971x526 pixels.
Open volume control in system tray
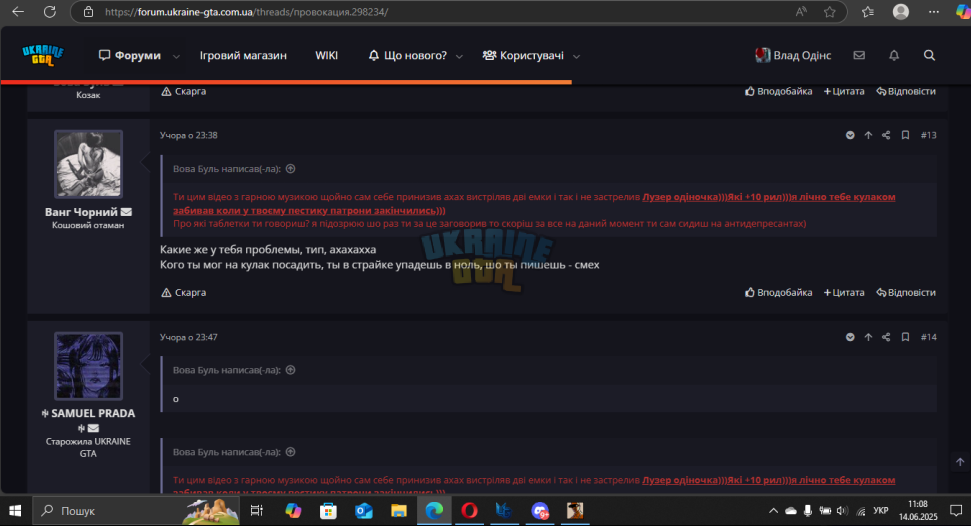point(842,511)
